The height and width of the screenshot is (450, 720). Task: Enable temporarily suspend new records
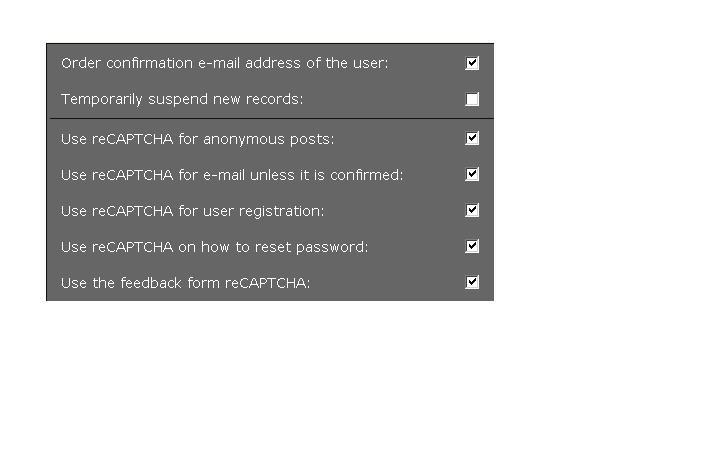472,99
